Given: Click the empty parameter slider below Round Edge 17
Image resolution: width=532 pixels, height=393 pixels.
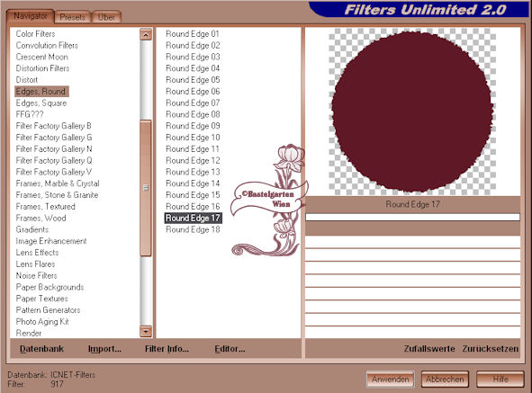Looking at the screenshot, I should coord(412,217).
